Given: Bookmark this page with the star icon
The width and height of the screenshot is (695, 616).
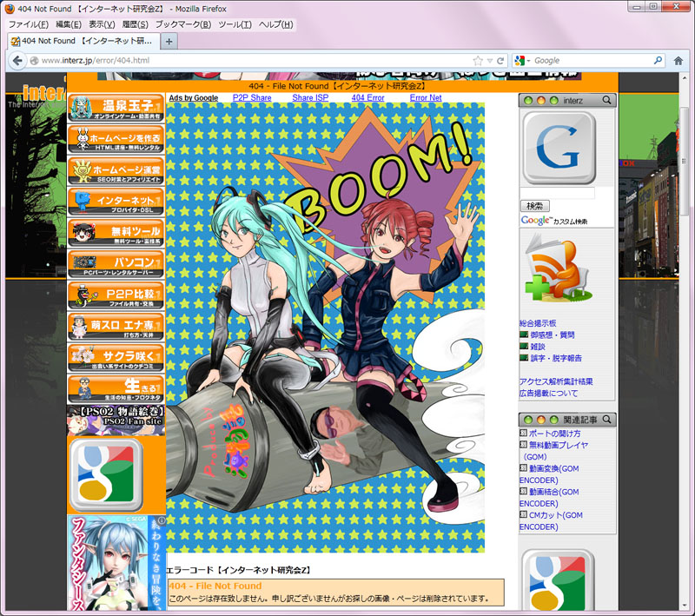Looking at the screenshot, I should (478, 61).
